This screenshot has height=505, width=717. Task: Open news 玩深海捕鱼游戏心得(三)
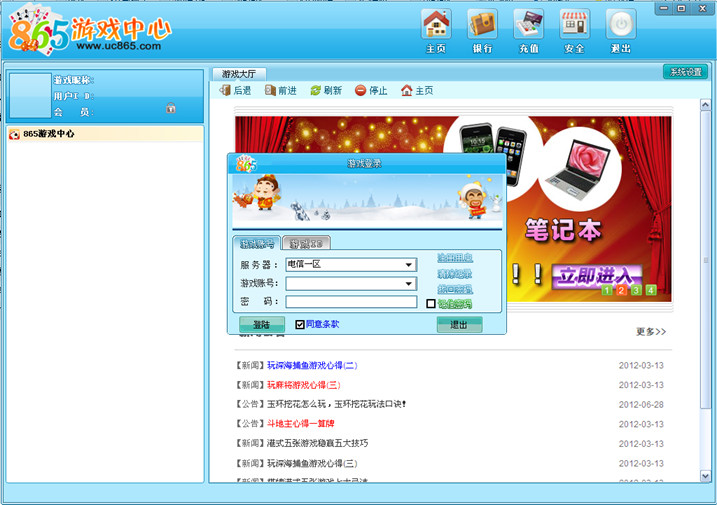[312, 463]
